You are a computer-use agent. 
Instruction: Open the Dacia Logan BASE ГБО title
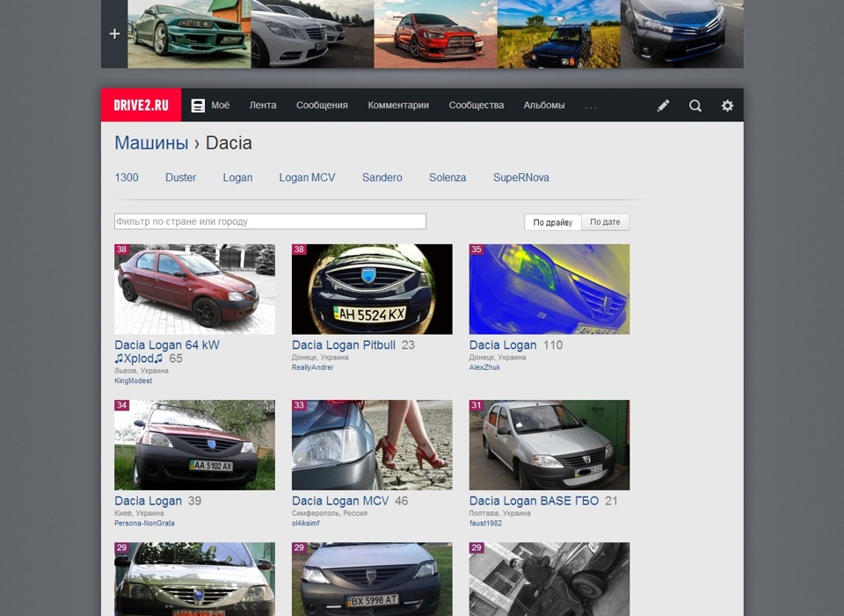tap(534, 501)
